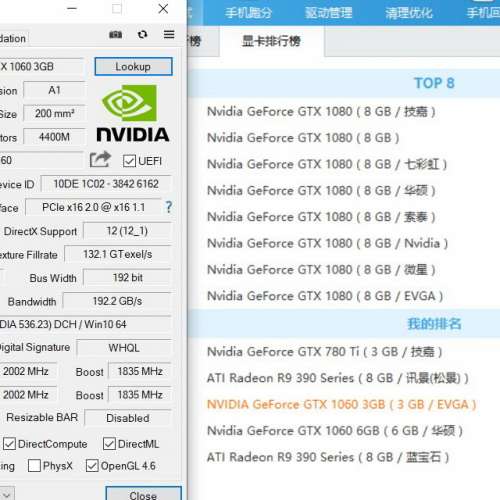The width and height of the screenshot is (500, 500).
Task: Open the GPU-Z hamburger menu
Action: pyautogui.click(x=169, y=34)
